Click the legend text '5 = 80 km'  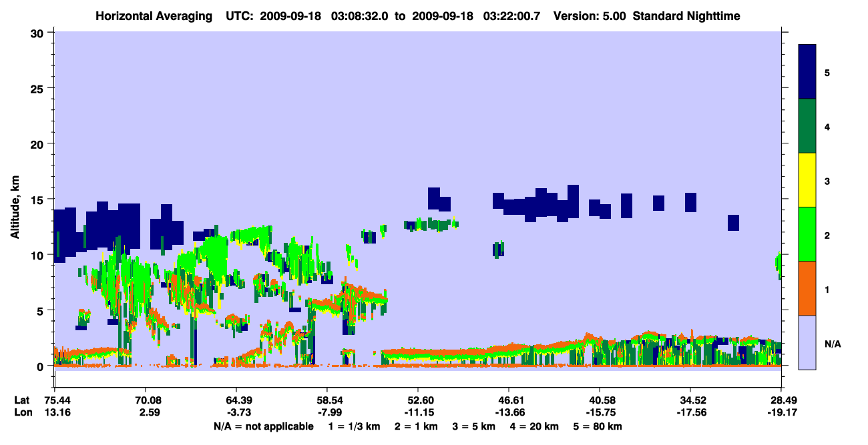pyautogui.click(x=599, y=426)
